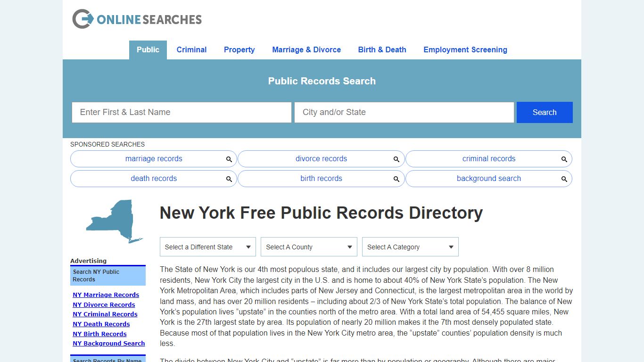This screenshot has width=644, height=362.
Task: Open the Select a Different State dropdown
Action: point(208,247)
